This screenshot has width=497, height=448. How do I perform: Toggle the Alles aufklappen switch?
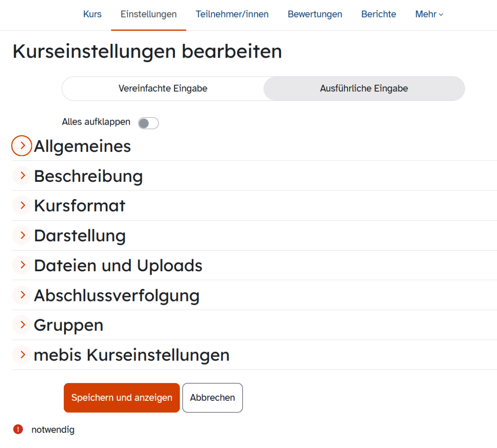tap(148, 123)
